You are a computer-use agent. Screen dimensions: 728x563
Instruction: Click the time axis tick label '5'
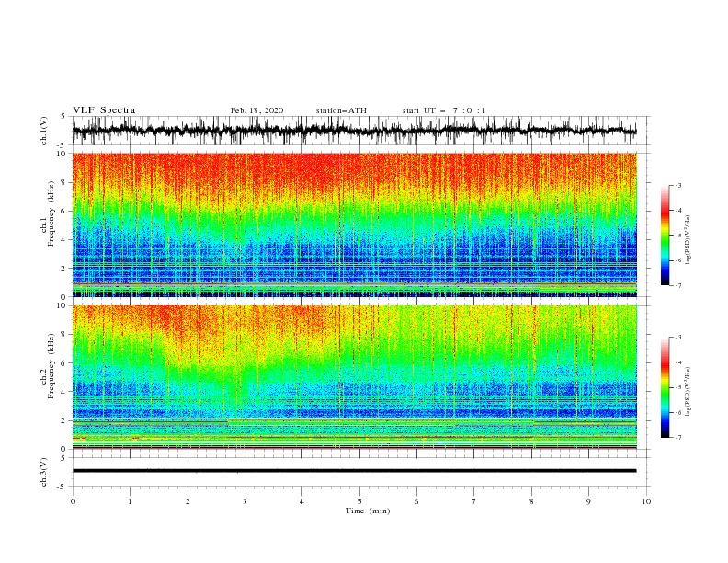359,501
